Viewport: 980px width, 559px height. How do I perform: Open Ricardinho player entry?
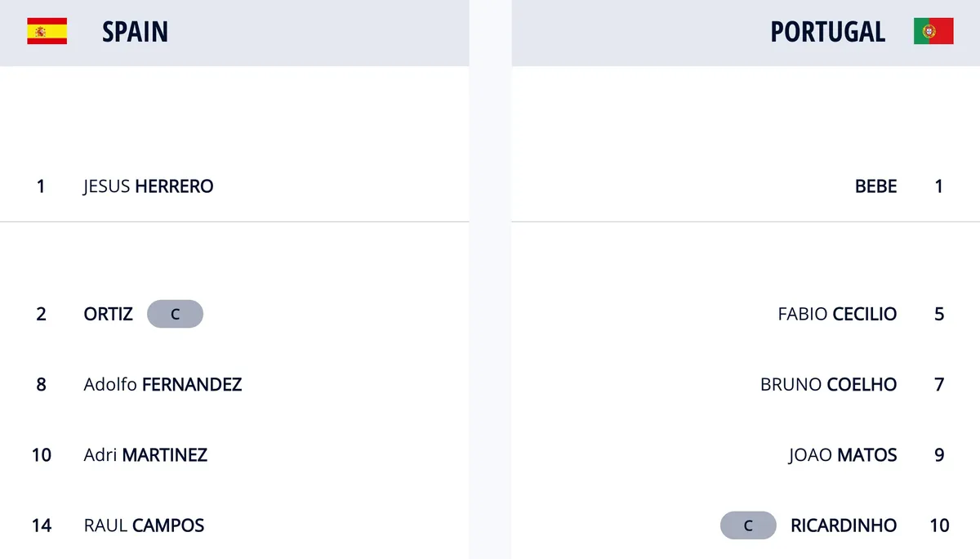844,525
